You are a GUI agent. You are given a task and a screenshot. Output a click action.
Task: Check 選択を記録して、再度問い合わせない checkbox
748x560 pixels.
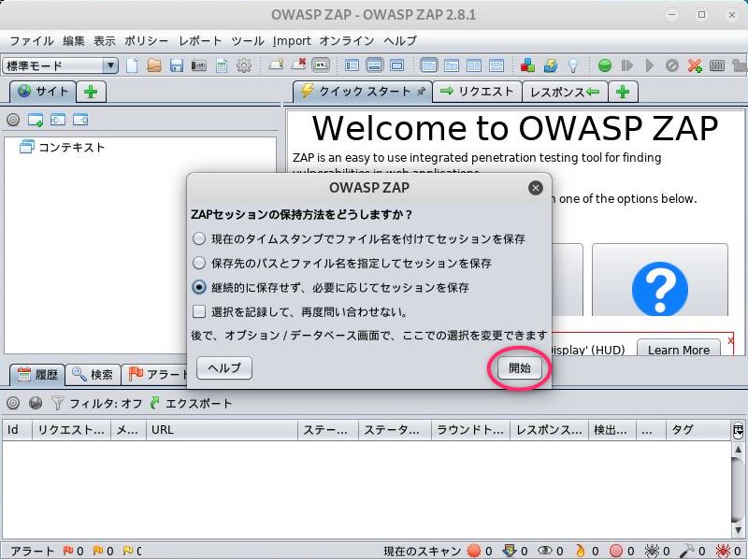click(199, 312)
